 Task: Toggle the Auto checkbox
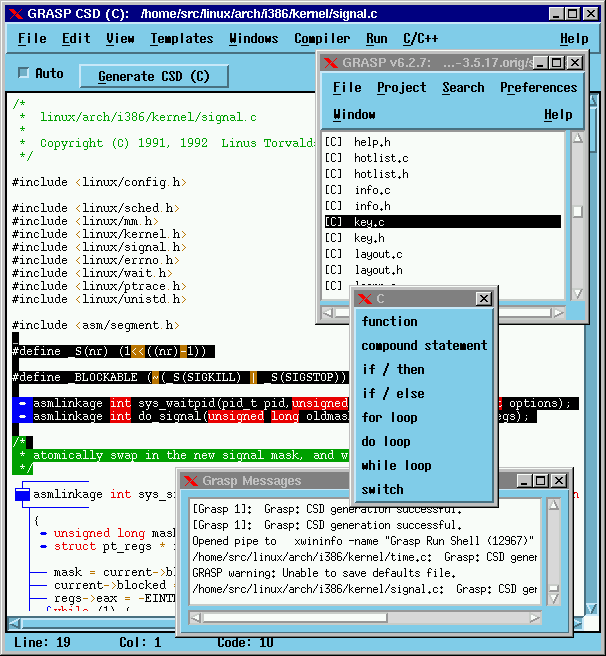coord(23,73)
